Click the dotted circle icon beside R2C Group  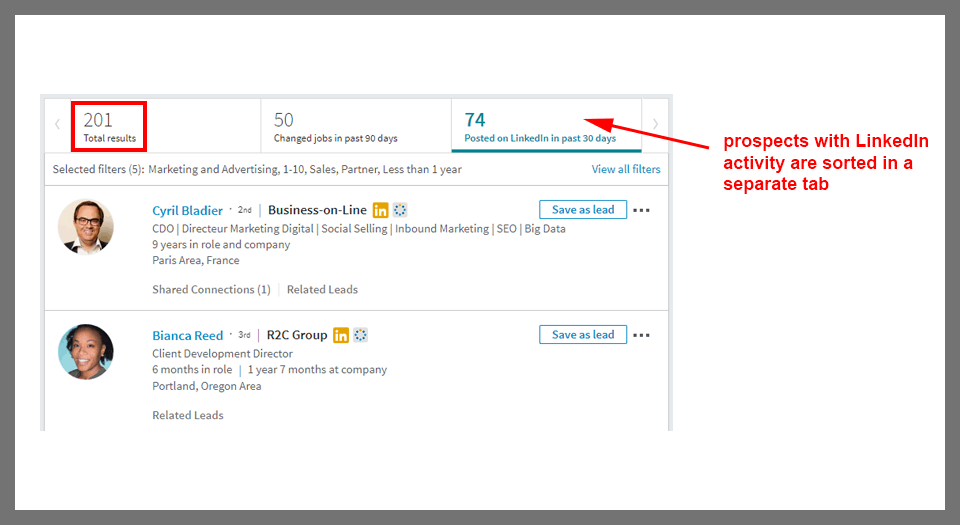(x=361, y=335)
